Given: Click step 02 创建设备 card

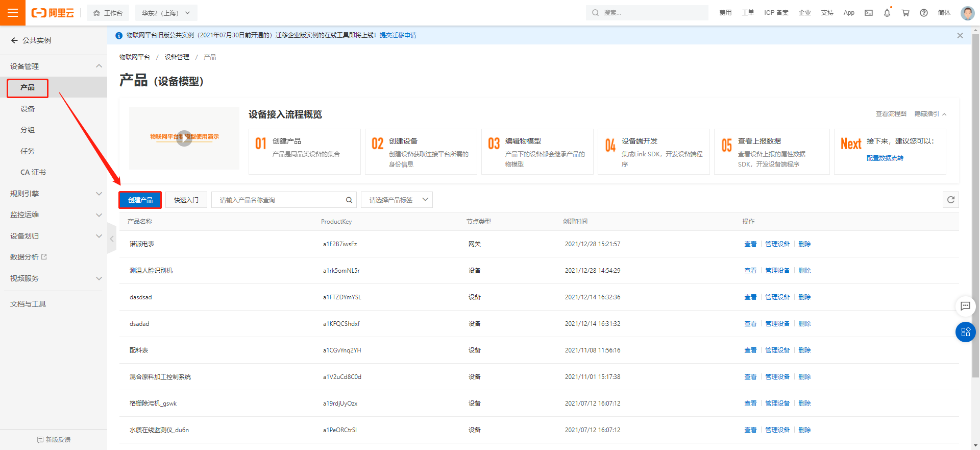Looking at the screenshot, I should (x=421, y=152).
